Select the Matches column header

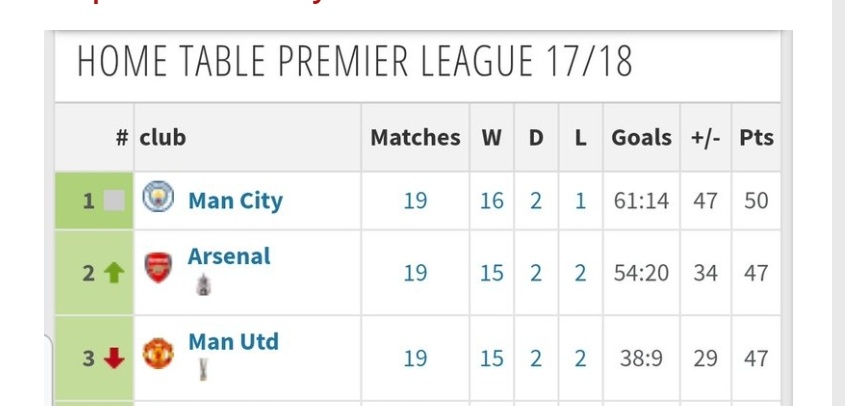click(415, 137)
